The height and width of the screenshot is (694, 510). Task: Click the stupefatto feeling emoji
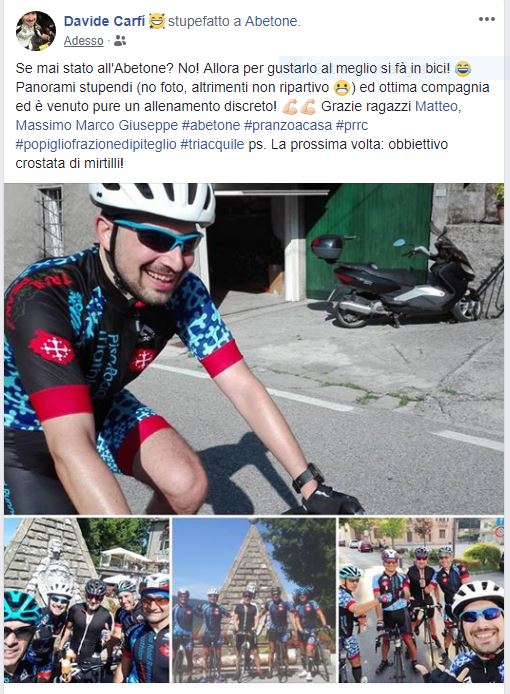(157, 21)
